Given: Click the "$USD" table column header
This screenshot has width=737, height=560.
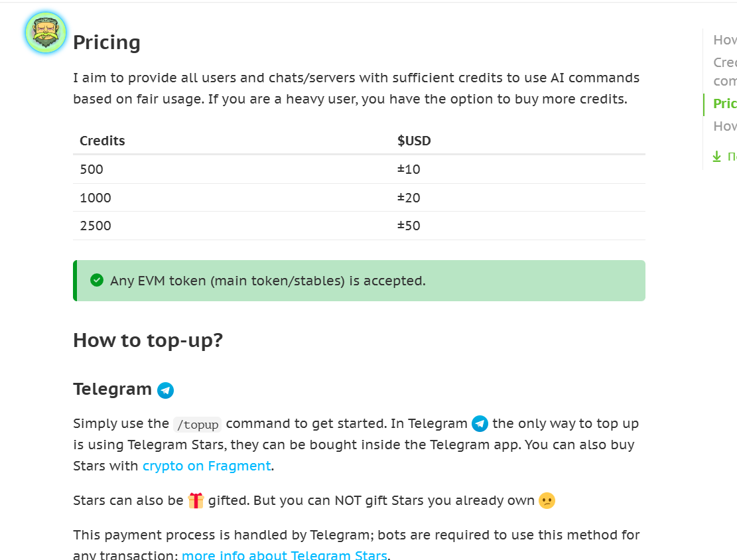Looking at the screenshot, I should pyautogui.click(x=414, y=141).
